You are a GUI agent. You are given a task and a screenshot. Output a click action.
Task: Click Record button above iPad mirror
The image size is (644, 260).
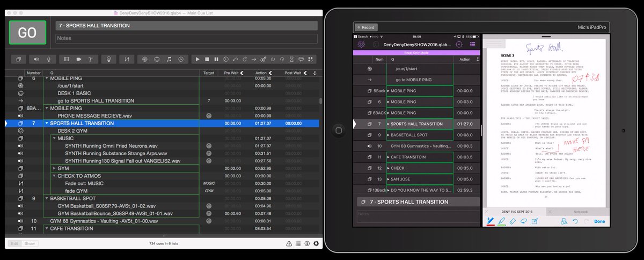click(x=366, y=27)
